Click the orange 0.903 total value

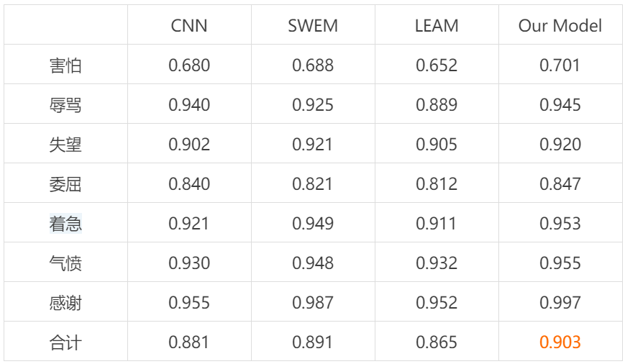point(560,342)
